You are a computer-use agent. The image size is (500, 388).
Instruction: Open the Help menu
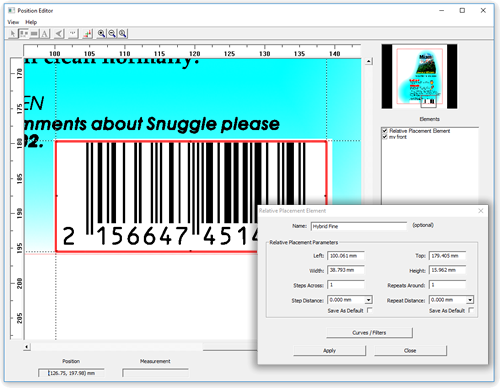click(x=31, y=22)
